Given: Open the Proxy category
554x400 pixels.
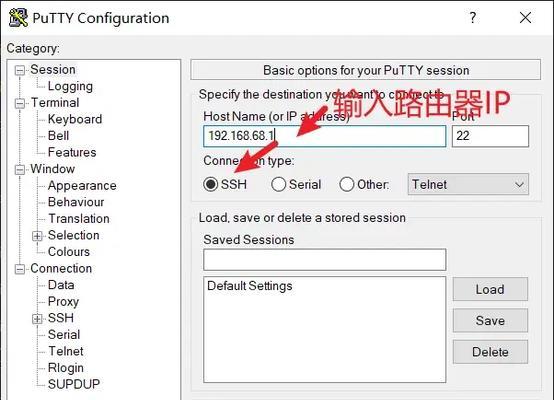Looking at the screenshot, I should [63, 302].
